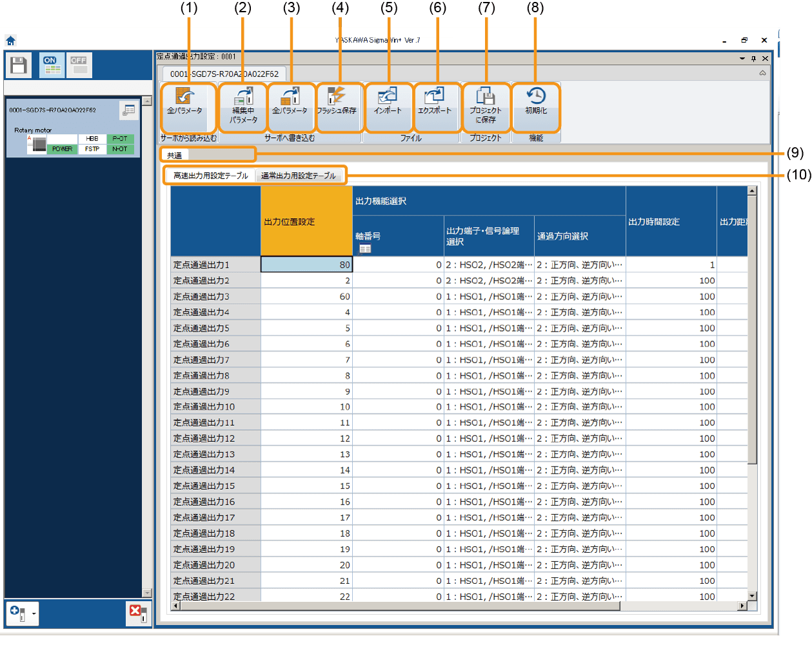Select 出力位置設定 cell for 定点通過出力3
The image size is (812, 658).
click(306, 297)
